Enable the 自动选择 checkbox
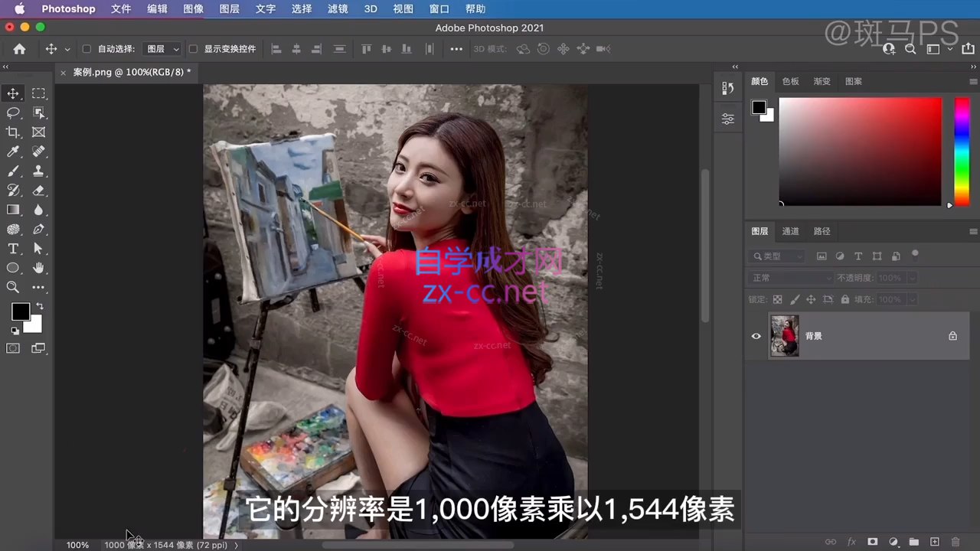The image size is (980, 551). [x=87, y=48]
